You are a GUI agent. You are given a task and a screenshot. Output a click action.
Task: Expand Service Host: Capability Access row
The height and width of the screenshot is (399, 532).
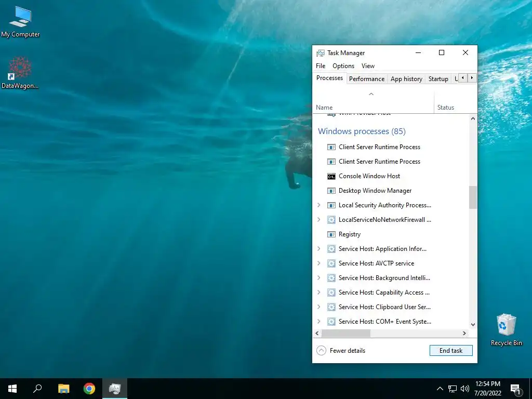coord(318,292)
